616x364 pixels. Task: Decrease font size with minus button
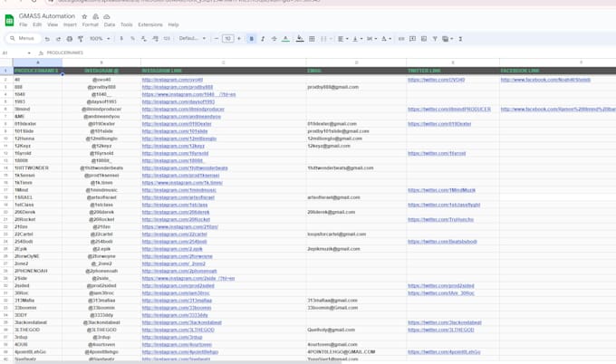[217, 38]
